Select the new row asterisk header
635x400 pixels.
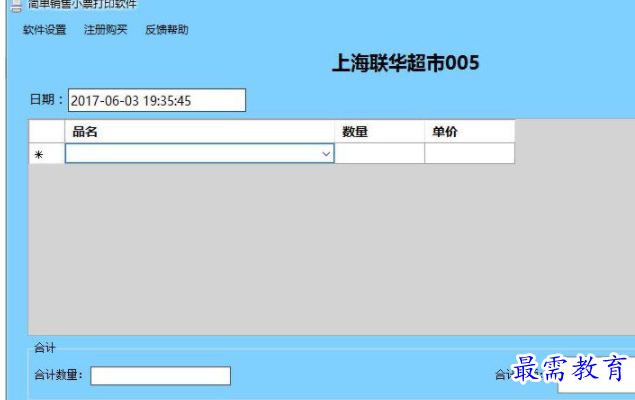point(47,154)
